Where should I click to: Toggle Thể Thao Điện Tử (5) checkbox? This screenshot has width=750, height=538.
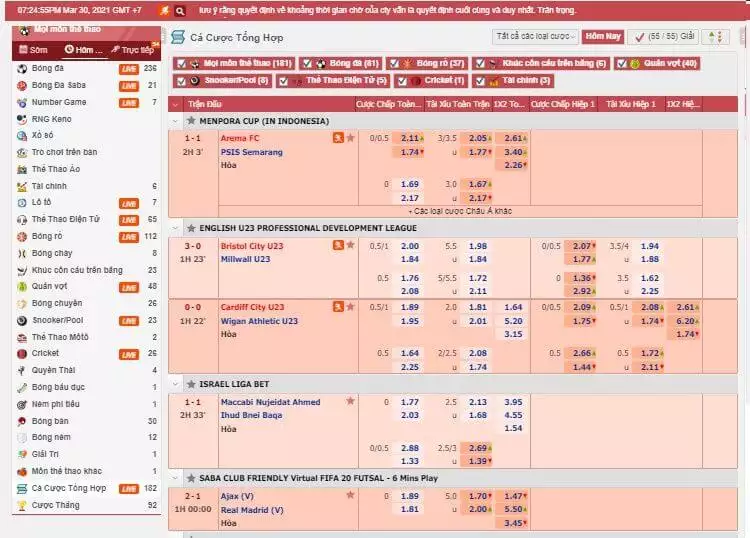(283, 81)
